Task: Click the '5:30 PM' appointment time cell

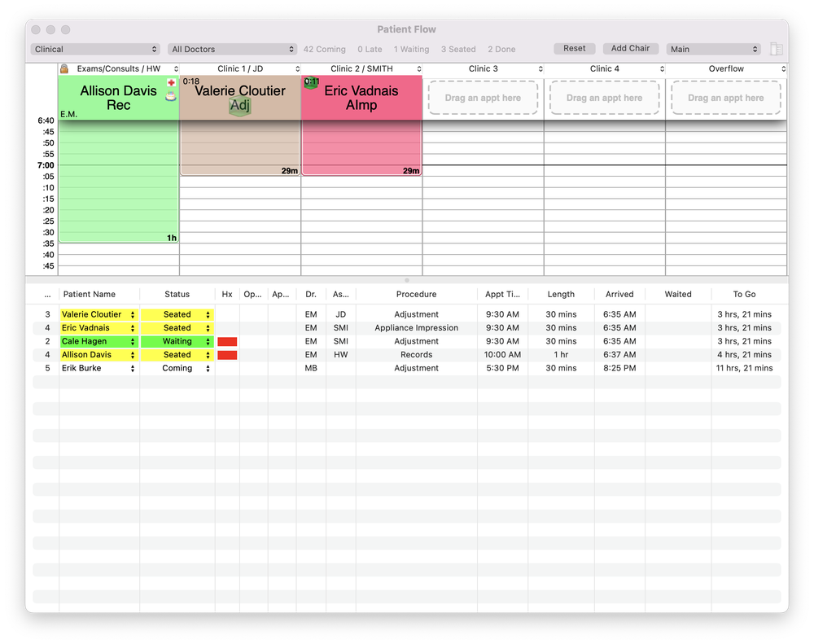Action: pyautogui.click(x=502, y=368)
